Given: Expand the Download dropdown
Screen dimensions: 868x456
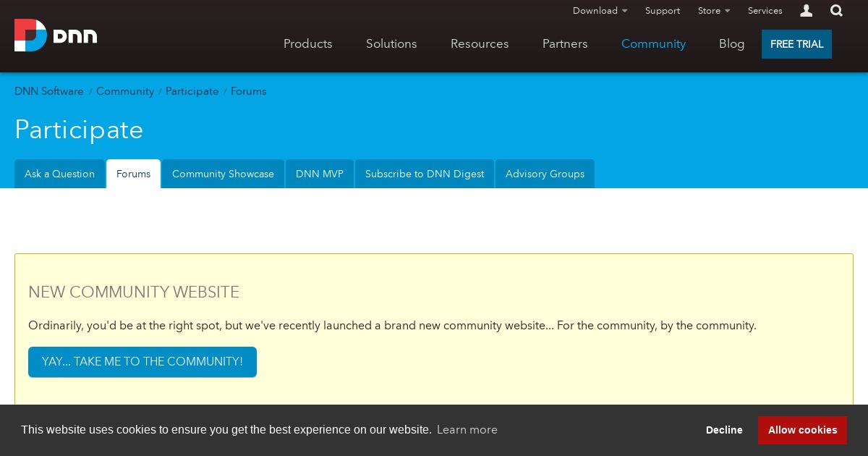Looking at the screenshot, I should (600, 11).
